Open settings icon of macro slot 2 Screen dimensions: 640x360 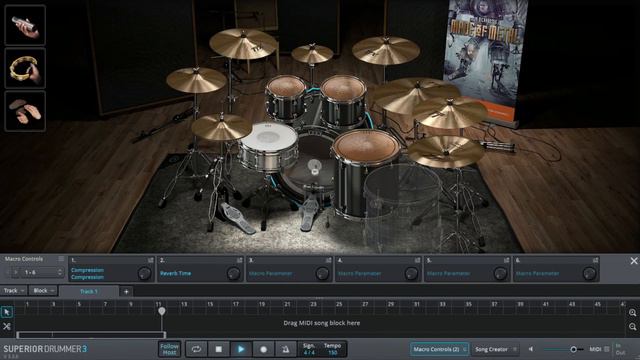[x=240, y=260]
